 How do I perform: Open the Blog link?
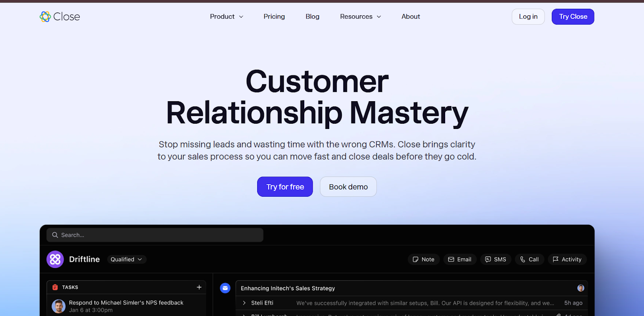[312, 17]
